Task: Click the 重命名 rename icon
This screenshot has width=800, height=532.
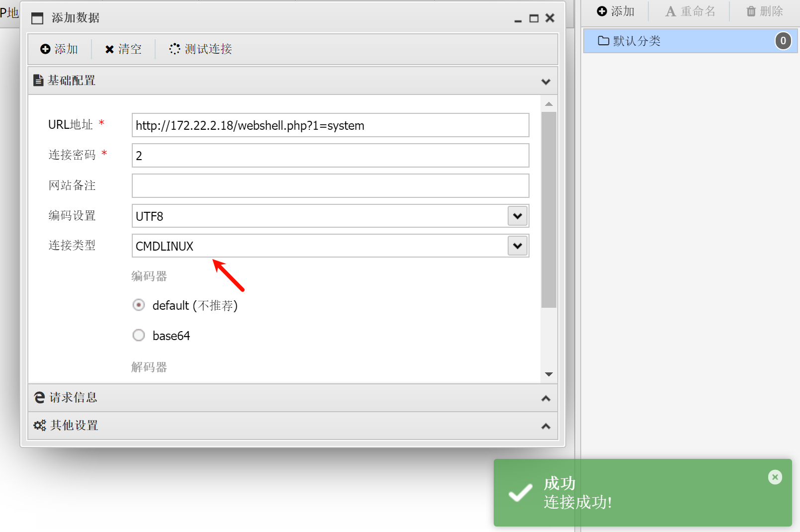Action: [671, 11]
